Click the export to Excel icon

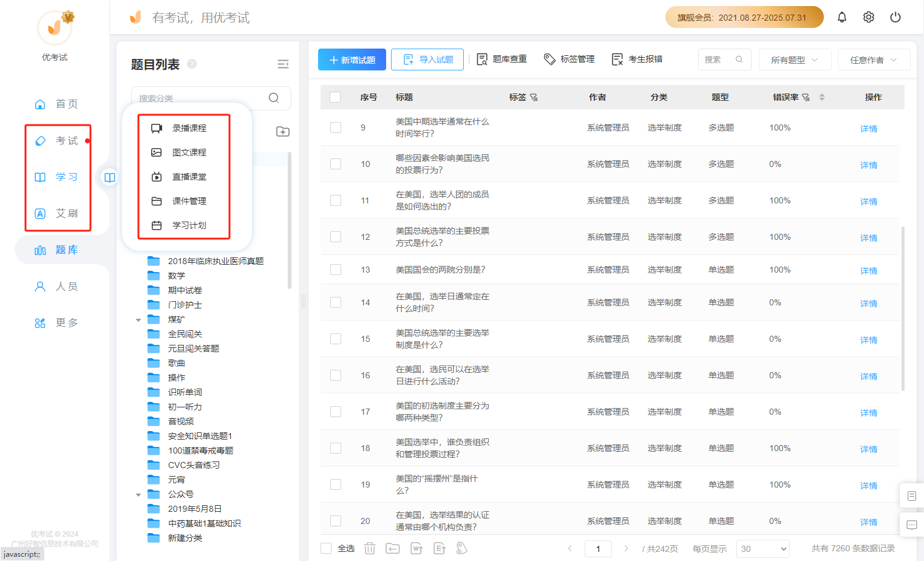(x=440, y=548)
